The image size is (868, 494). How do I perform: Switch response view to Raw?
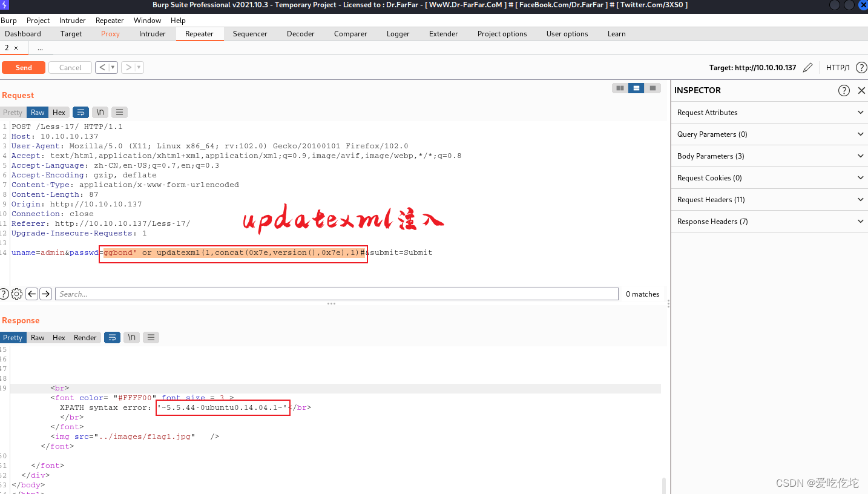click(x=38, y=337)
